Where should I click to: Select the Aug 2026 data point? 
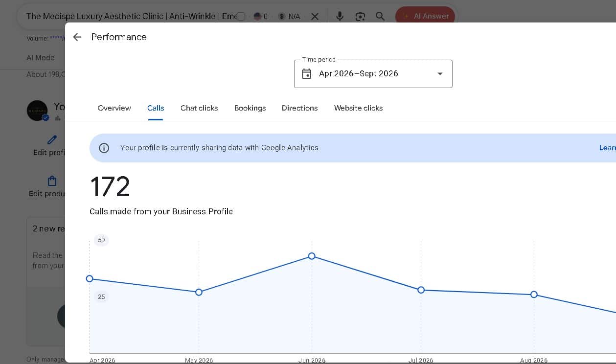(534, 295)
